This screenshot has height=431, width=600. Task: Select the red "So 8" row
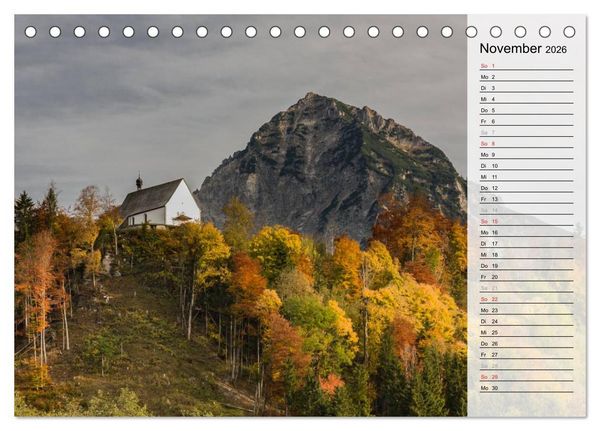527,144
